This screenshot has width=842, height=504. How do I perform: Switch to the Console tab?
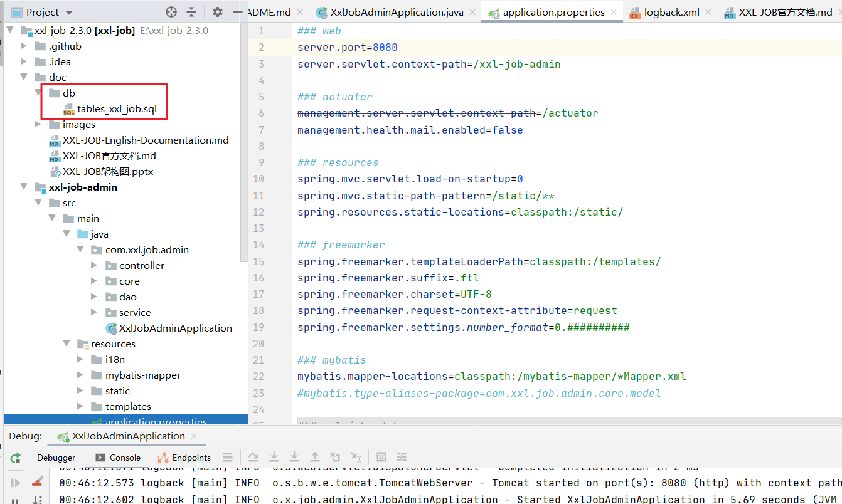tap(118, 458)
